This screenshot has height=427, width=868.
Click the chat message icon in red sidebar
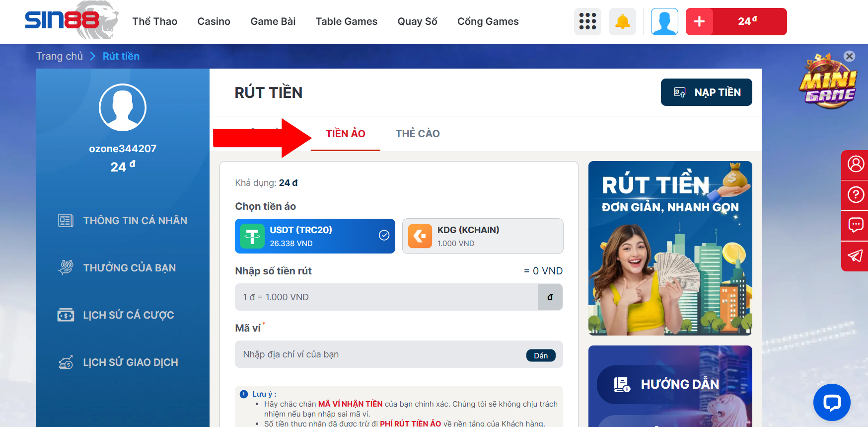pyautogui.click(x=855, y=225)
